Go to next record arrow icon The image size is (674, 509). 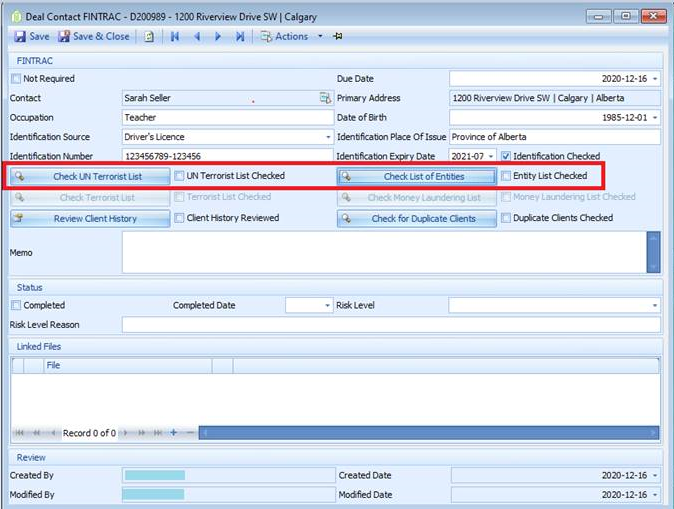pos(218,37)
